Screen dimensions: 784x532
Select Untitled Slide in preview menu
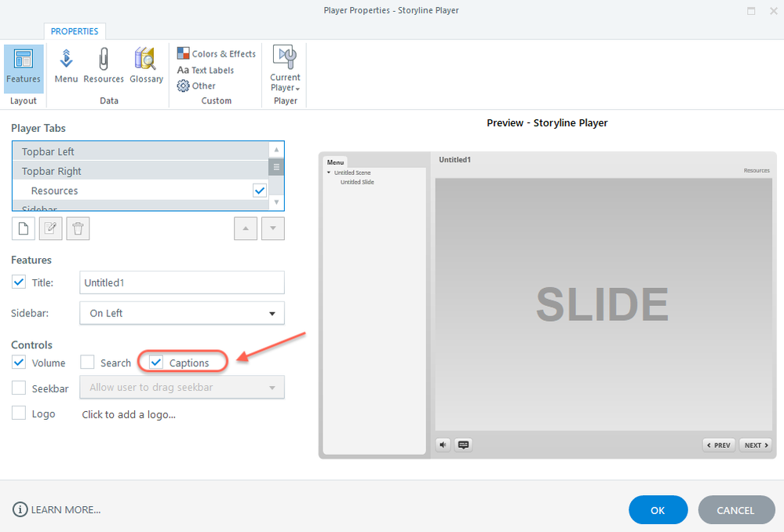(357, 182)
